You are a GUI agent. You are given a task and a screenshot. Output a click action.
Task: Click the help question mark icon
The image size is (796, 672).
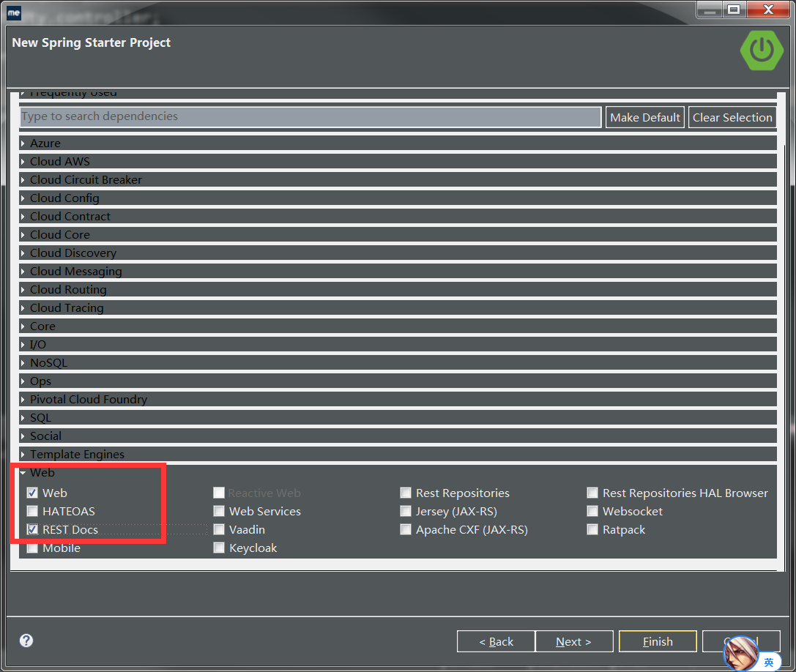(x=26, y=641)
